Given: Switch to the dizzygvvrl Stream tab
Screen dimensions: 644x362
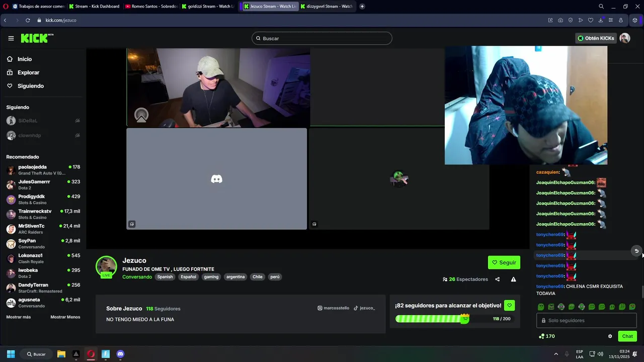Looking at the screenshot, I should point(327,7).
